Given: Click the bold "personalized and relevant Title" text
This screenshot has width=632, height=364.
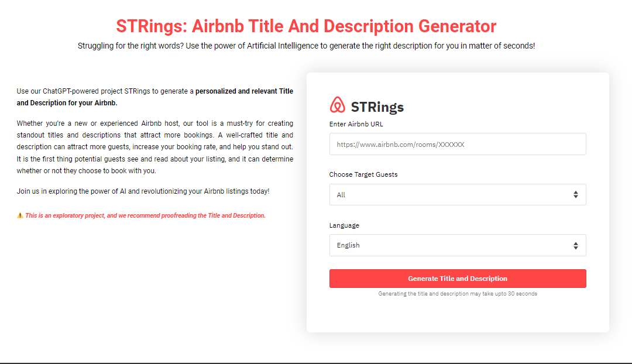Looking at the screenshot, I should [244, 91].
